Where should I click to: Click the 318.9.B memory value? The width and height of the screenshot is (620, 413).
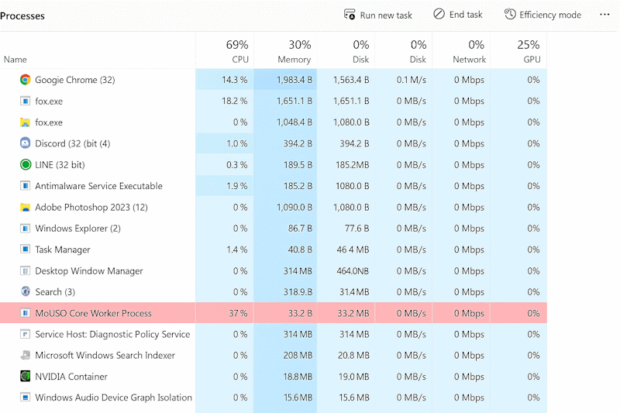(x=298, y=292)
